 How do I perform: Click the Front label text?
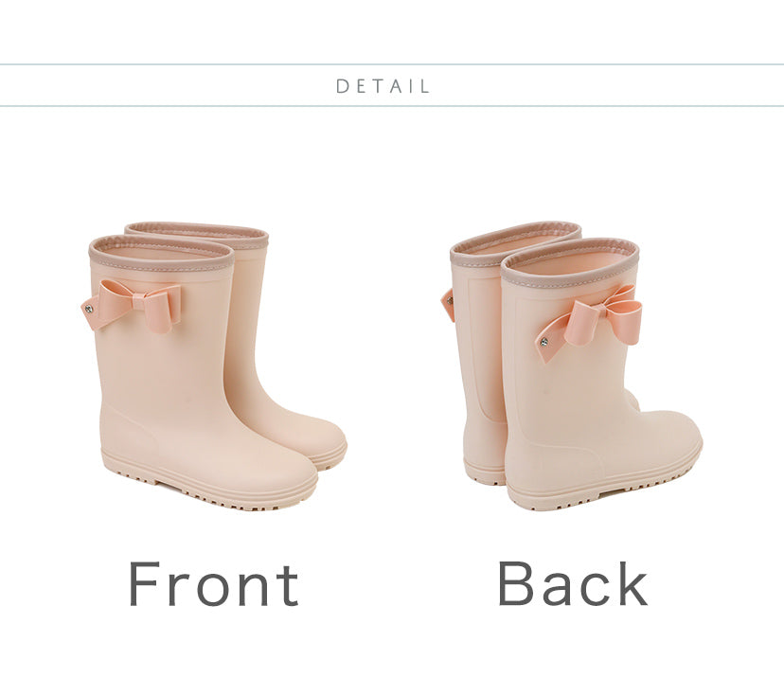pos(213,584)
